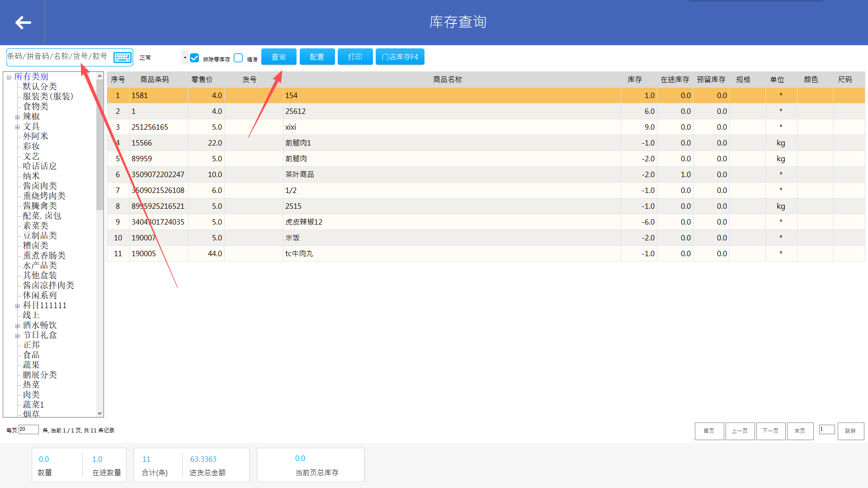The width and height of the screenshot is (868, 488).
Task: Uncheck the 排除零库存 checkbox
Action: pos(195,58)
